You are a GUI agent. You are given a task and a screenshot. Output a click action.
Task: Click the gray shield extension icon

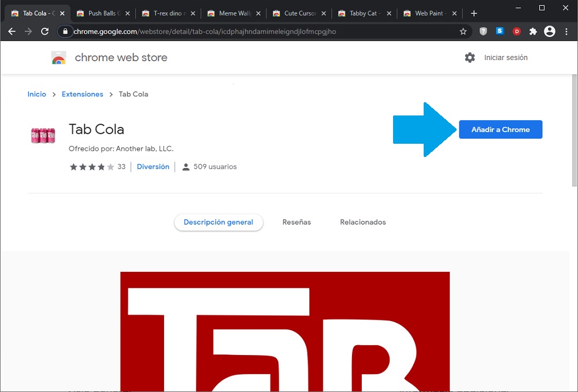pos(483,32)
